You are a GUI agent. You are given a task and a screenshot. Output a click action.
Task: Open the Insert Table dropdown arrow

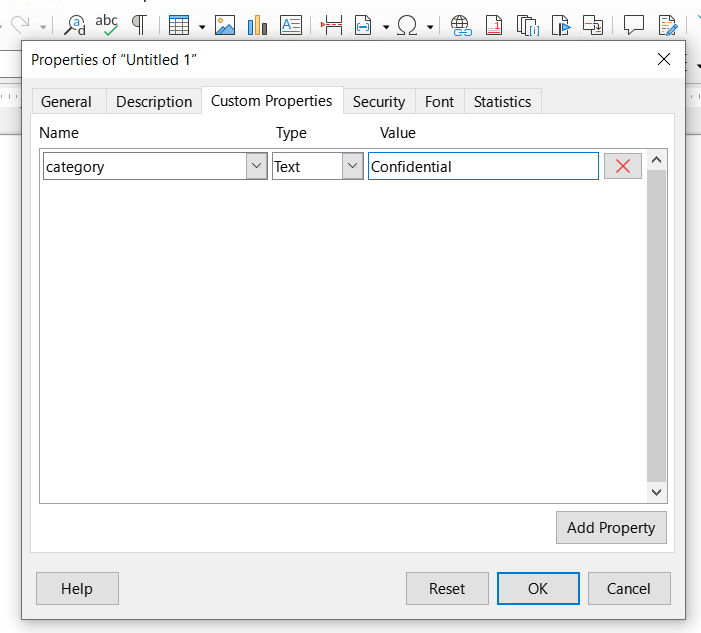202,27
